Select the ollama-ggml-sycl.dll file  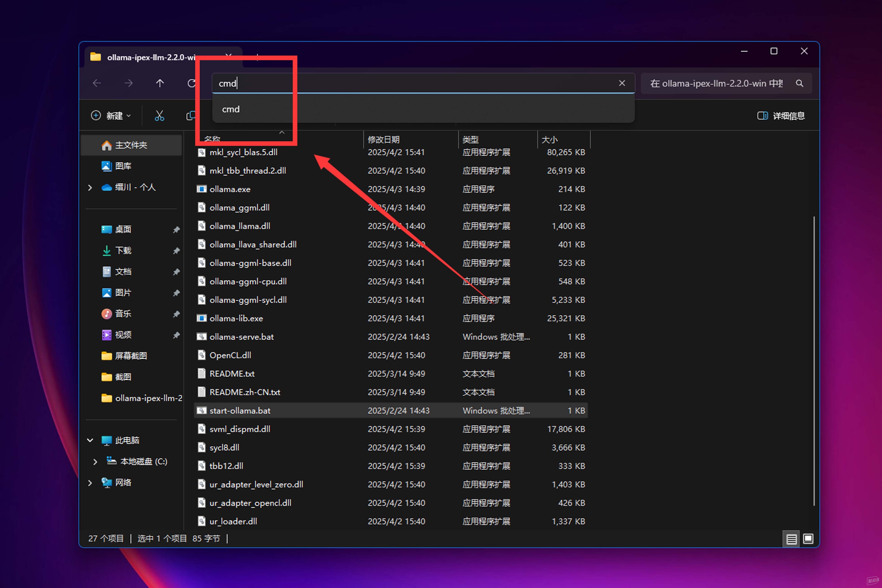pos(391,300)
